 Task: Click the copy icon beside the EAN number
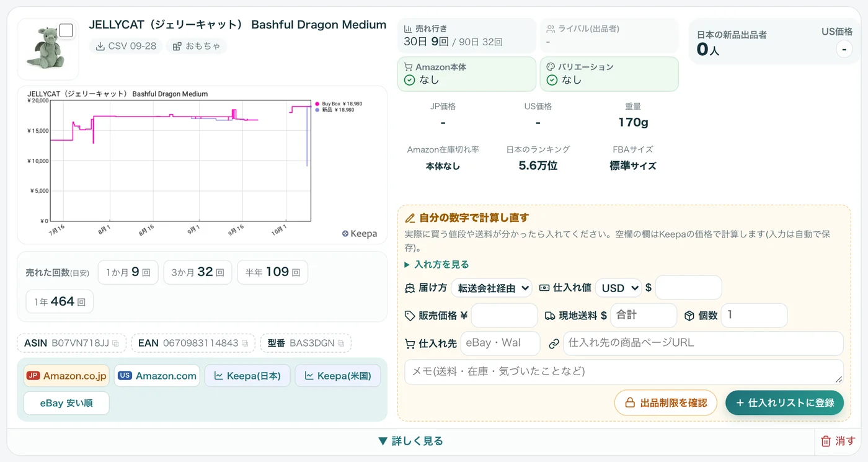[245, 344]
